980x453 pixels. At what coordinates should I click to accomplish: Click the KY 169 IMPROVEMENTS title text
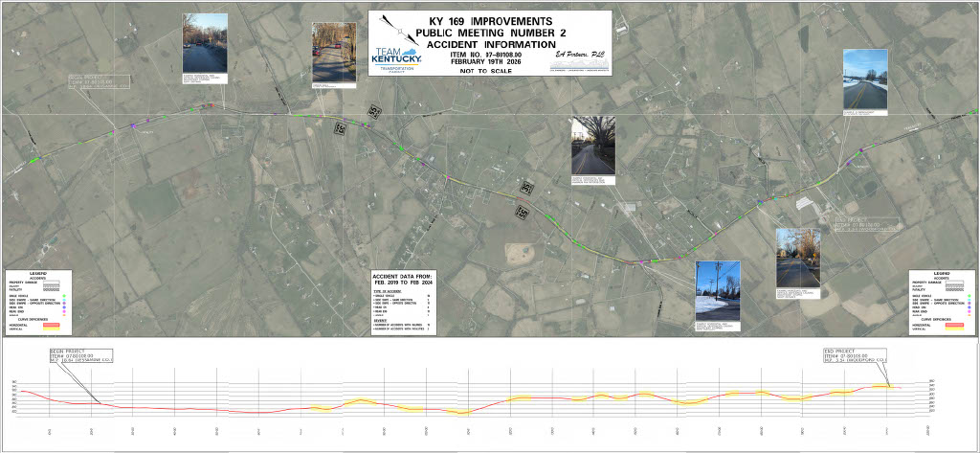489,20
